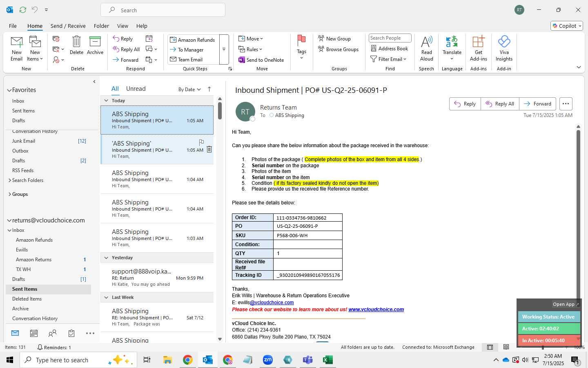Click the Undo icon in title bar

(x=35, y=10)
